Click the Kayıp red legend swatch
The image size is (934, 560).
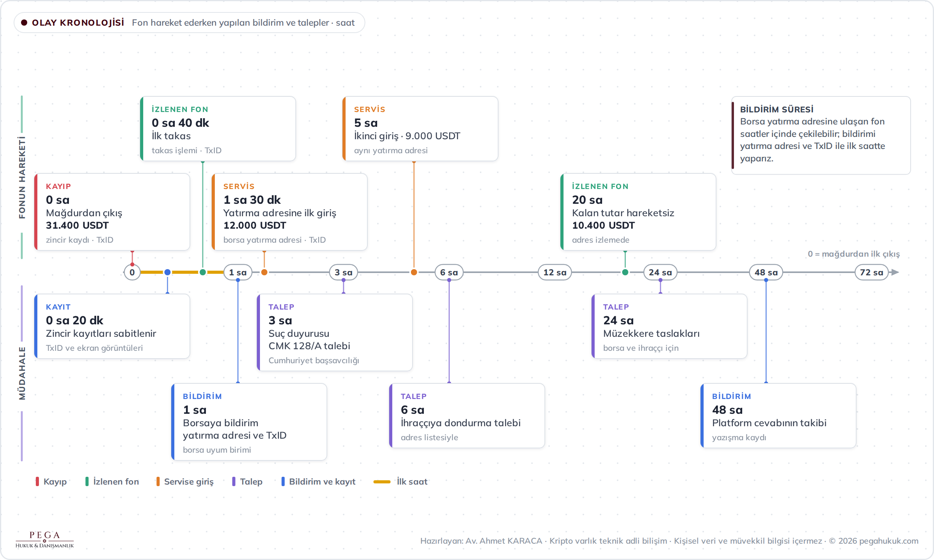37,481
